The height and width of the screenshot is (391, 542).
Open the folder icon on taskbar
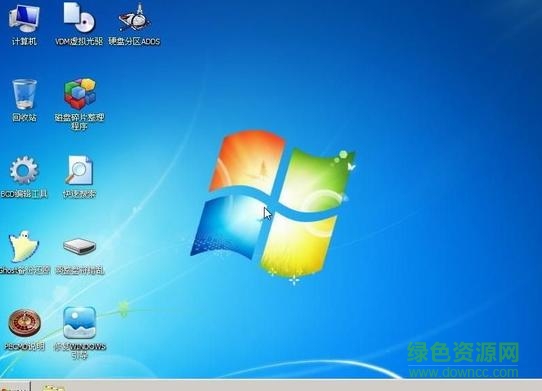pos(53,387)
